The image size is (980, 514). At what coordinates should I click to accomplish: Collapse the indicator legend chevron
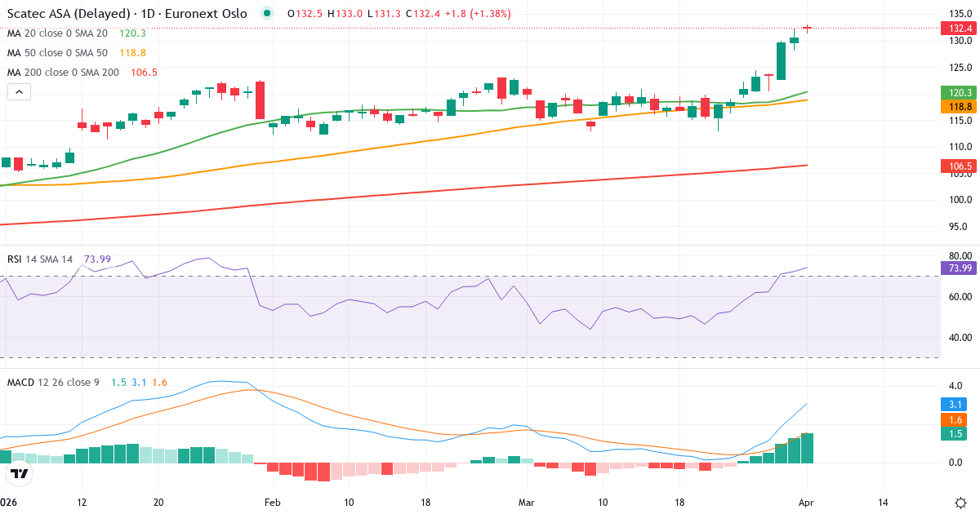pyautogui.click(x=20, y=92)
